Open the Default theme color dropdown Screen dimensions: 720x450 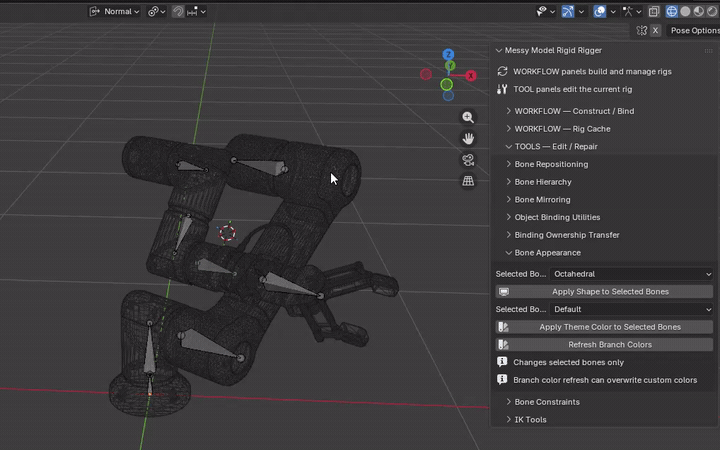pos(631,309)
